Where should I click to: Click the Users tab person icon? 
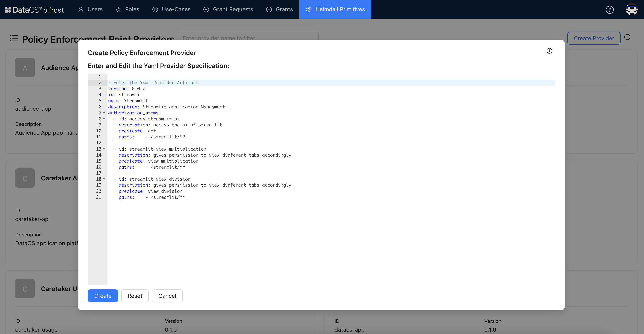point(80,9)
